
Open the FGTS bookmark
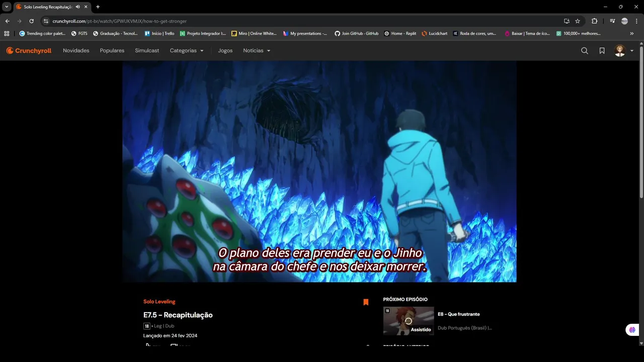(x=79, y=34)
